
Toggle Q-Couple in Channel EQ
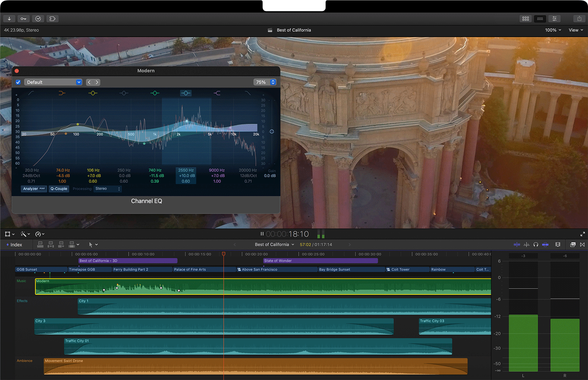click(59, 189)
